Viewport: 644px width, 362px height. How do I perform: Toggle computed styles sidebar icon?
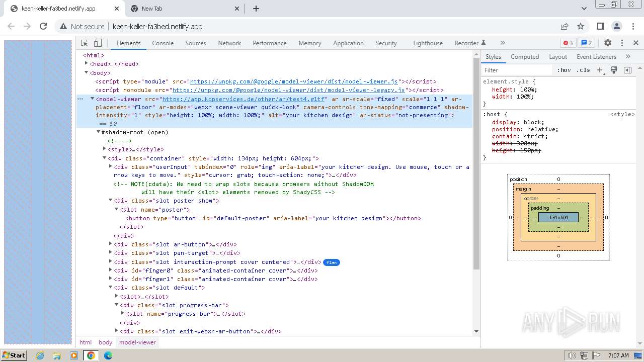(x=627, y=70)
